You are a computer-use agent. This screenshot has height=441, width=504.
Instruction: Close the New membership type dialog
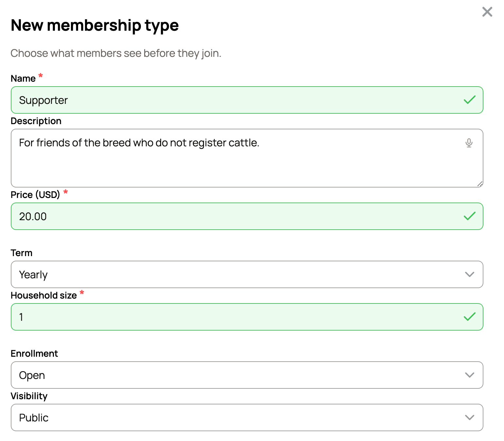coord(487,12)
